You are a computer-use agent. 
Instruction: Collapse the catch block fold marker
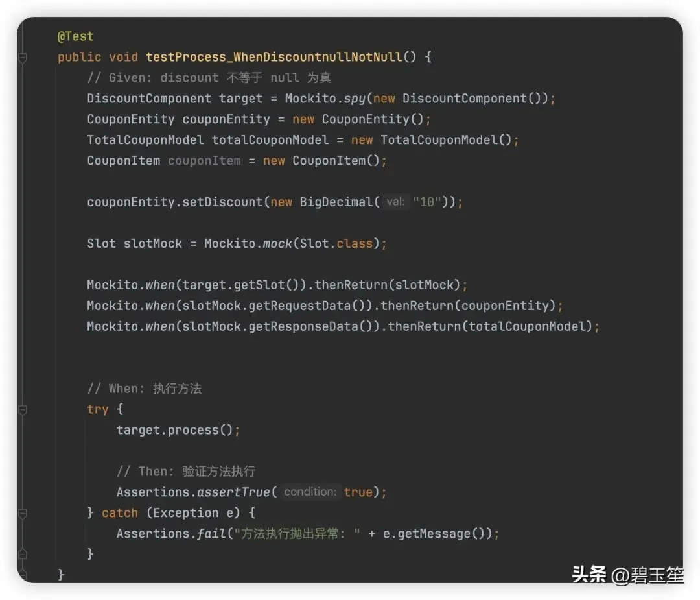[23, 513]
